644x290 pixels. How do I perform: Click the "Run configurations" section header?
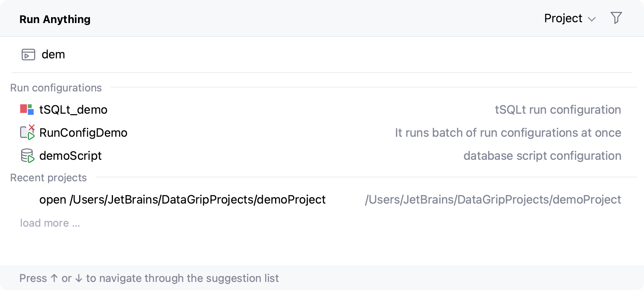56,88
